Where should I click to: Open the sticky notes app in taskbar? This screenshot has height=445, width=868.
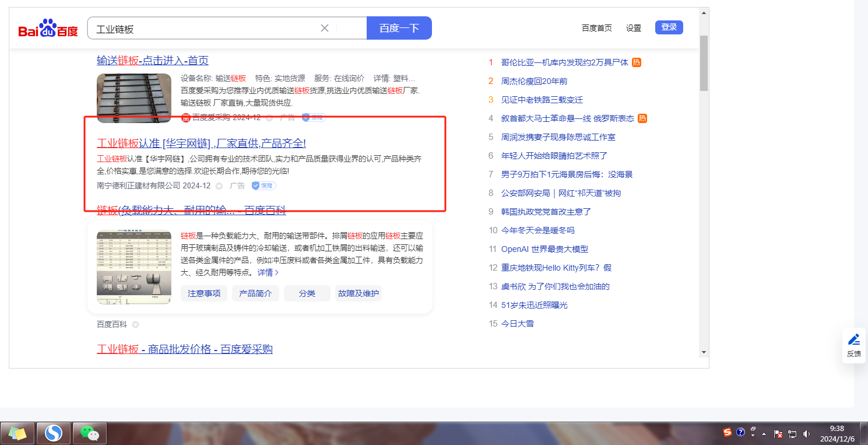tap(17, 433)
